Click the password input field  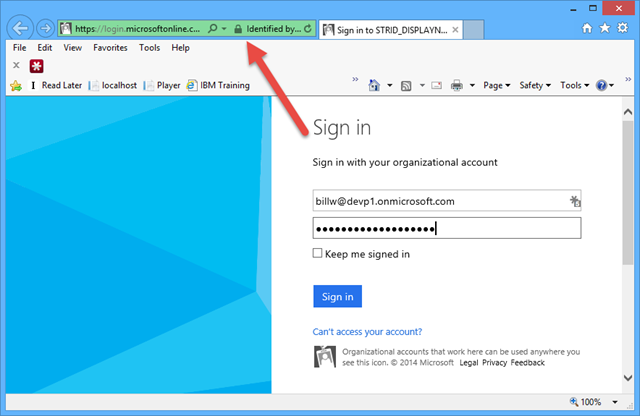[x=446, y=229]
